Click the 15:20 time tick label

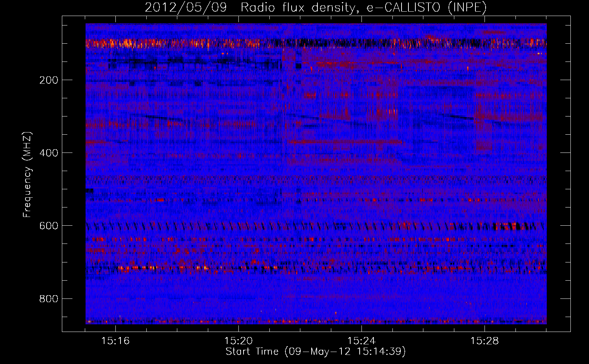(x=238, y=341)
